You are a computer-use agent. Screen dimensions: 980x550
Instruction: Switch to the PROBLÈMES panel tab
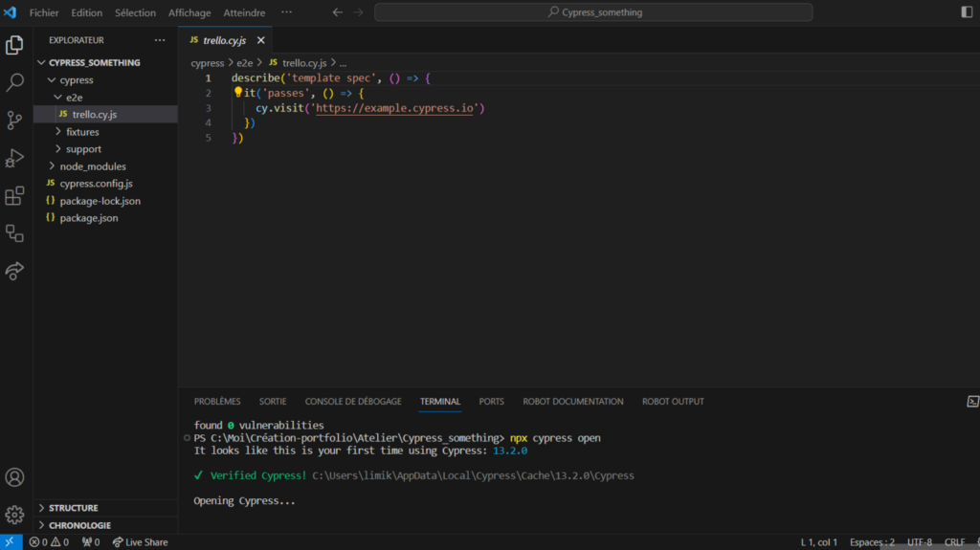coord(217,402)
